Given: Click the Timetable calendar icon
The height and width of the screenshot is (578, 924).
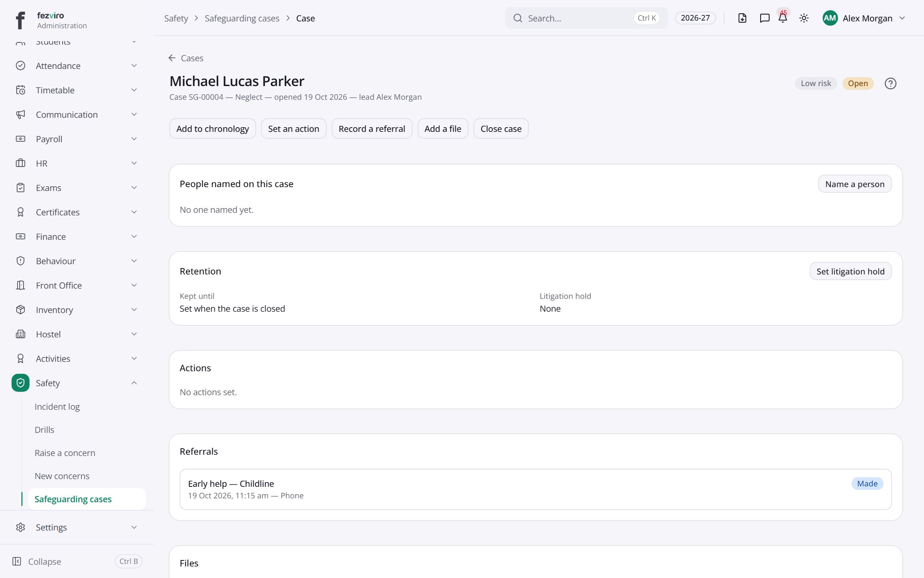Looking at the screenshot, I should pos(21,90).
